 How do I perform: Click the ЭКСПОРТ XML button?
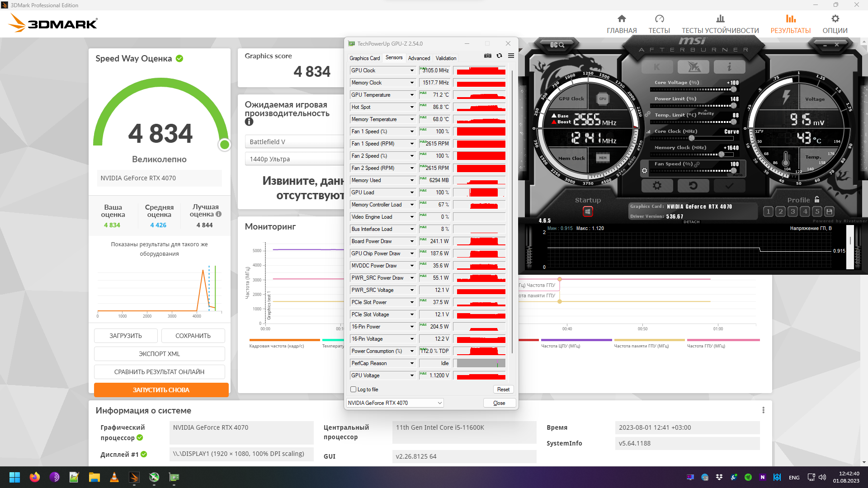click(x=159, y=354)
